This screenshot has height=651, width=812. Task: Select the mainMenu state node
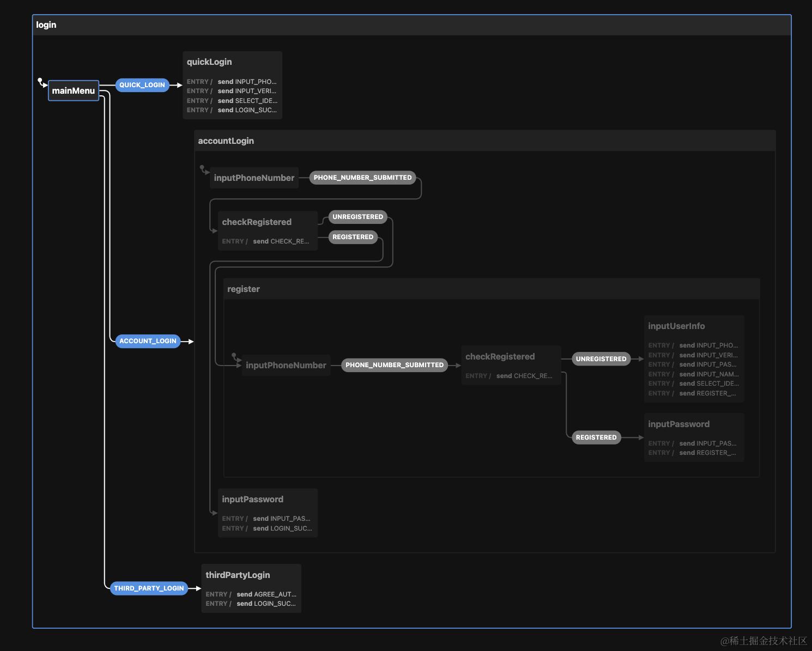[x=74, y=90]
